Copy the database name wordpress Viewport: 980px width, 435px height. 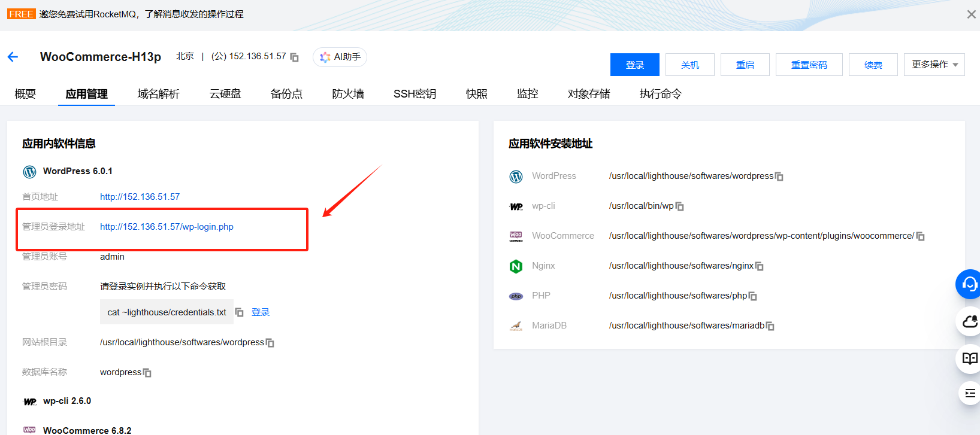(147, 373)
